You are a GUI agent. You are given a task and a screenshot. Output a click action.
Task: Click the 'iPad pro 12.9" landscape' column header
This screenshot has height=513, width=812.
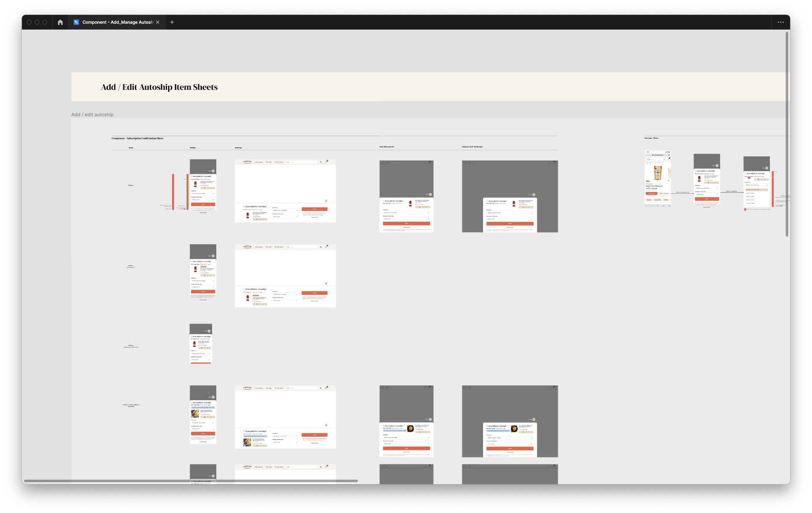point(472,147)
